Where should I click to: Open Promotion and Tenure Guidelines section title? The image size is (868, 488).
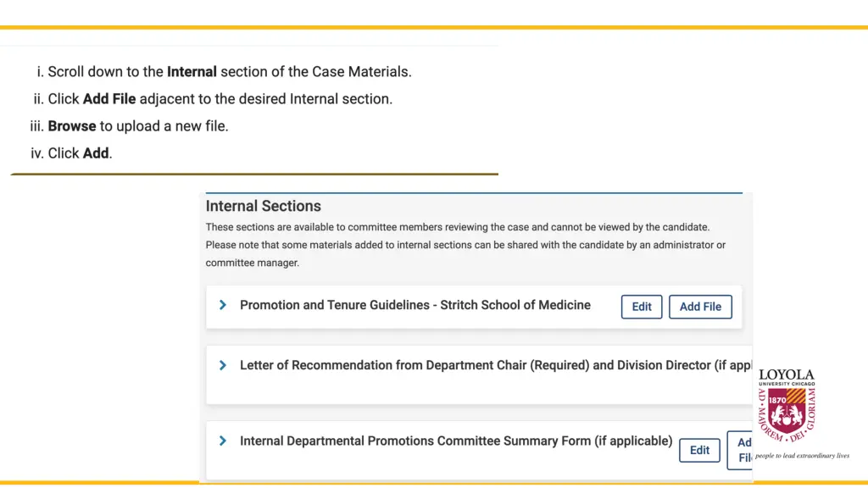click(x=415, y=305)
